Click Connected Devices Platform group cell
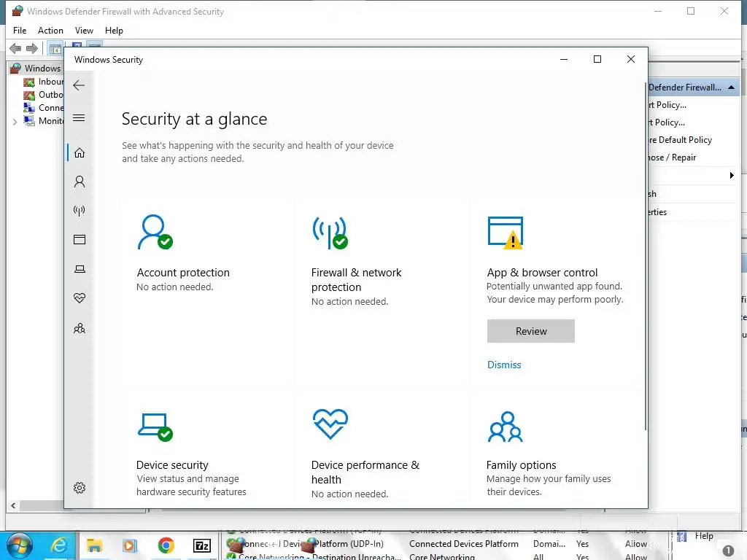Image resolution: width=747 pixels, height=560 pixels. [463, 544]
